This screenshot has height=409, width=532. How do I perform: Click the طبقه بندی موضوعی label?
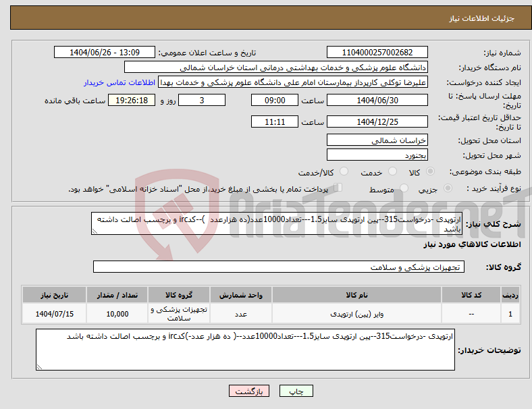click(485, 171)
